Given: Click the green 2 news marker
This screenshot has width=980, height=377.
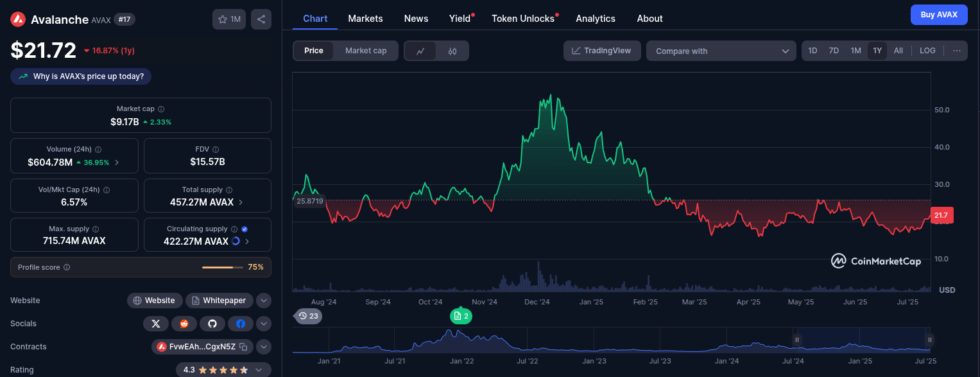Looking at the screenshot, I should (461, 316).
